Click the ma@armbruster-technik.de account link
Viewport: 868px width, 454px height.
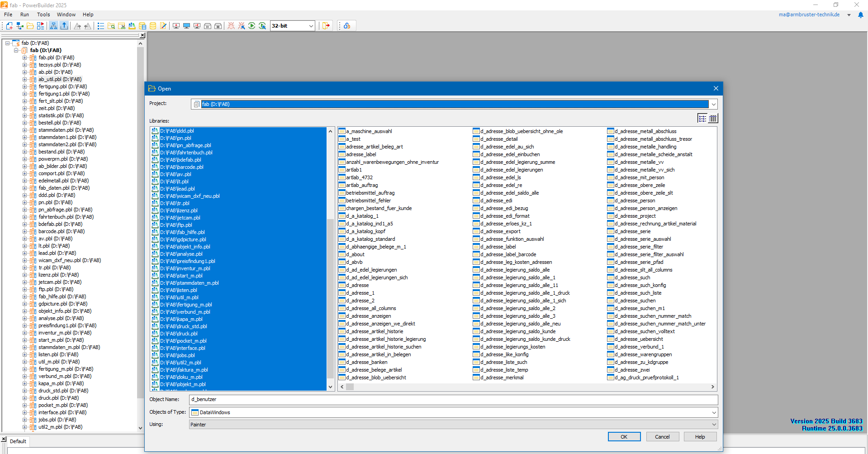809,15
